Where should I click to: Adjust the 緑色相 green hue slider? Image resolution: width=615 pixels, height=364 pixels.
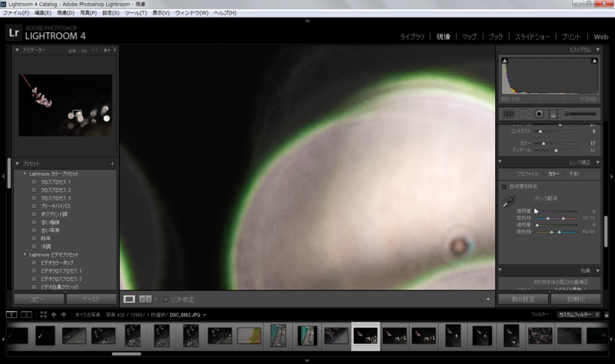(x=556, y=232)
